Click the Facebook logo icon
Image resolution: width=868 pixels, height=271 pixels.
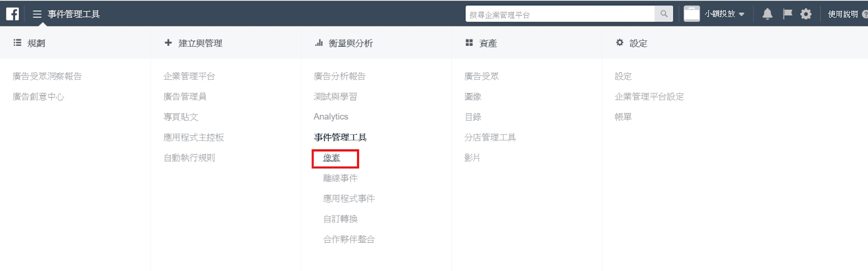12,14
